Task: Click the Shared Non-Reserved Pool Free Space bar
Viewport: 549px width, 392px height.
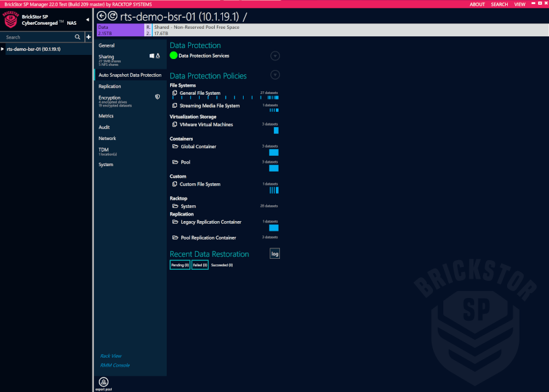Action: point(350,30)
